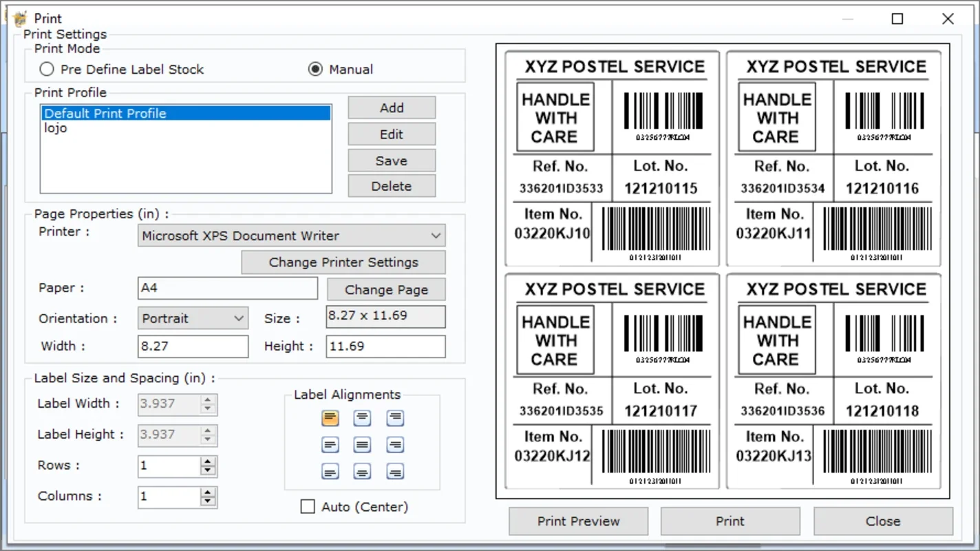
Task: Click the Rows input field
Action: click(169, 466)
